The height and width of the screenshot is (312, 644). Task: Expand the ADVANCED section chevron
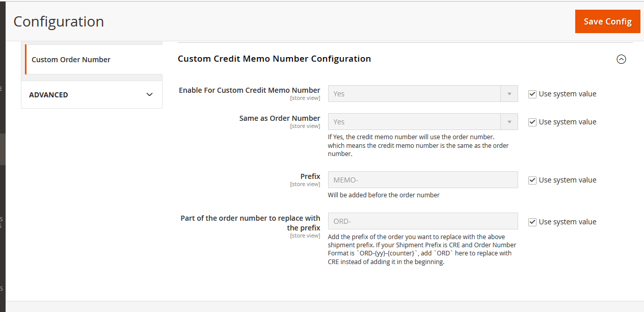point(149,95)
